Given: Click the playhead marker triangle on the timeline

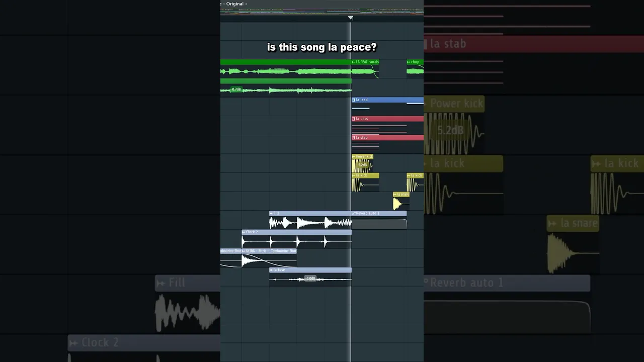Looking at the screenshot, I should pyautogui.click(x=351, y=18).
